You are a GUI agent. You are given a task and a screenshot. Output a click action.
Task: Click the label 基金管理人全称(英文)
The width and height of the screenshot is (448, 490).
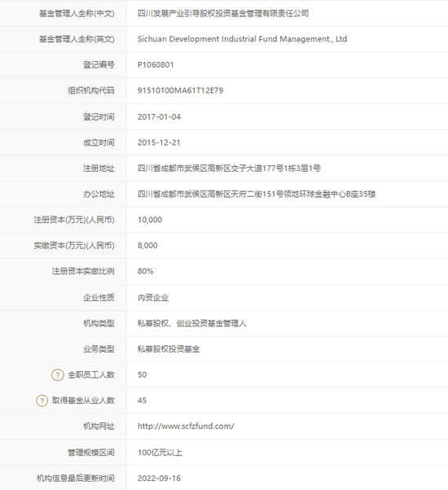pos(77,39)
